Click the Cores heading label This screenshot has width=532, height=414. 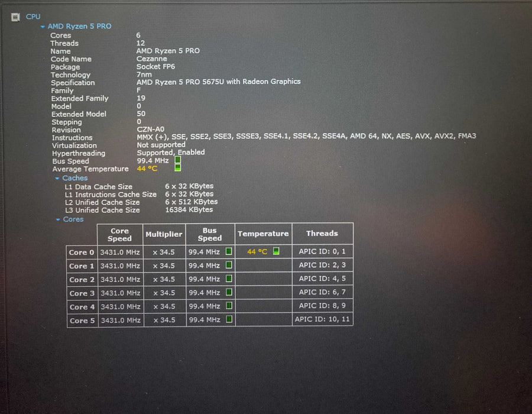pyautogui.click(x=73, y=219)
